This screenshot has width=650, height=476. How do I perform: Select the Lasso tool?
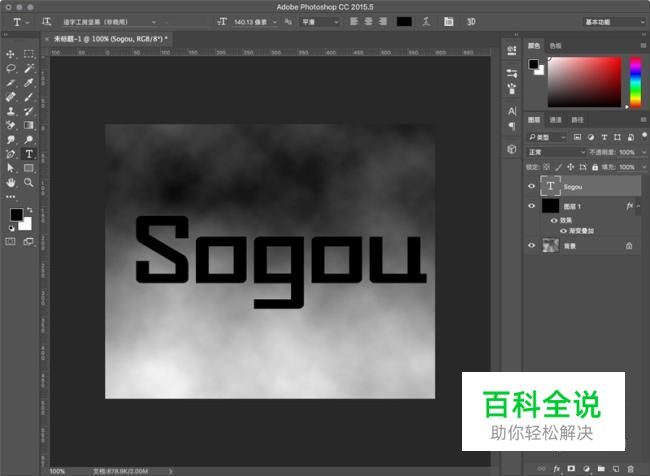click(10, 68)
